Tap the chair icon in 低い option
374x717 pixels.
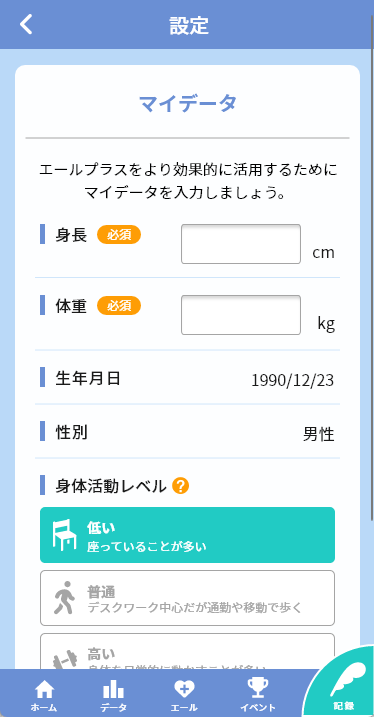click(64, 535)
